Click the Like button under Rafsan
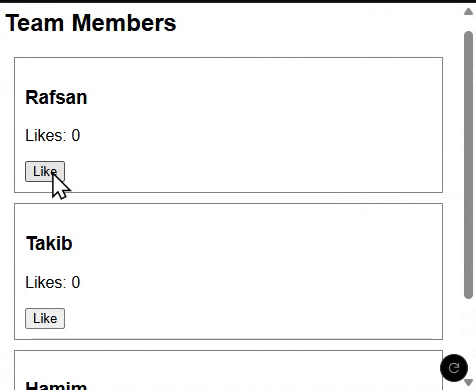The width and height of the screenshot is (476, 390). pyautogui.click(x=45, y=171)
